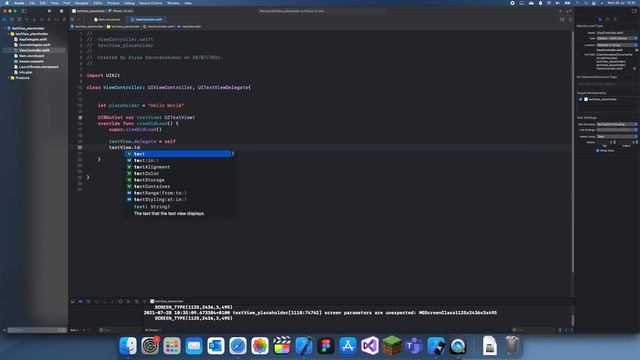
Task: Switch to the ViewController.swift editor tab
Action: [x=146, y=19]
